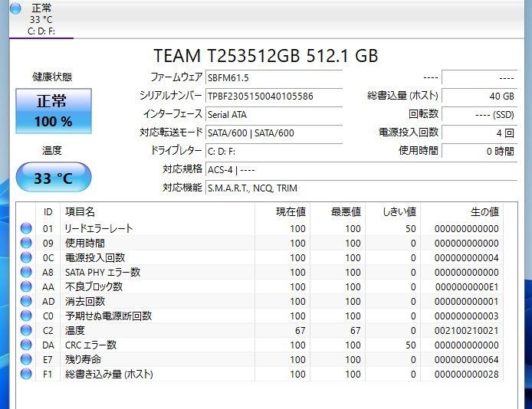Click the 生の値 column header
Screen dimensions: 532x409
pyautogui.click(x=461, y=212)
